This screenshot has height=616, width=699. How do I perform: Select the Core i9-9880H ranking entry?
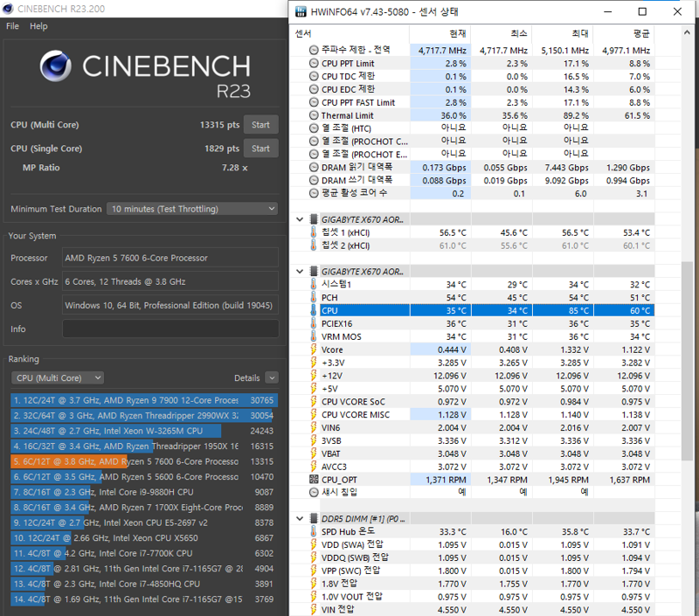144,492
